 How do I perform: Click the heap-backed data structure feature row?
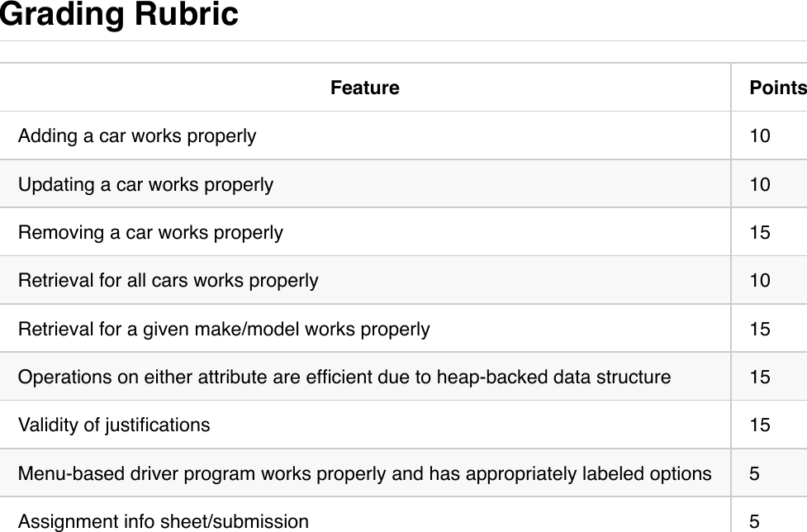coord(344,378)
